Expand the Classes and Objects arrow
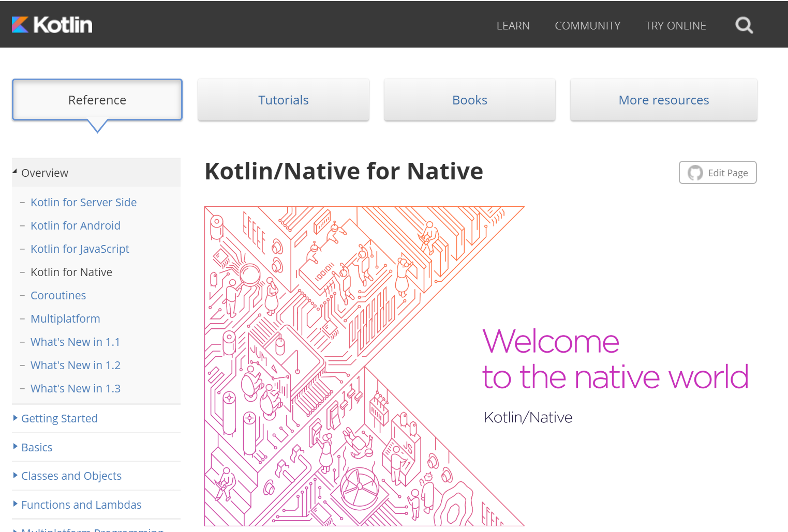 (x=16, y=475)
